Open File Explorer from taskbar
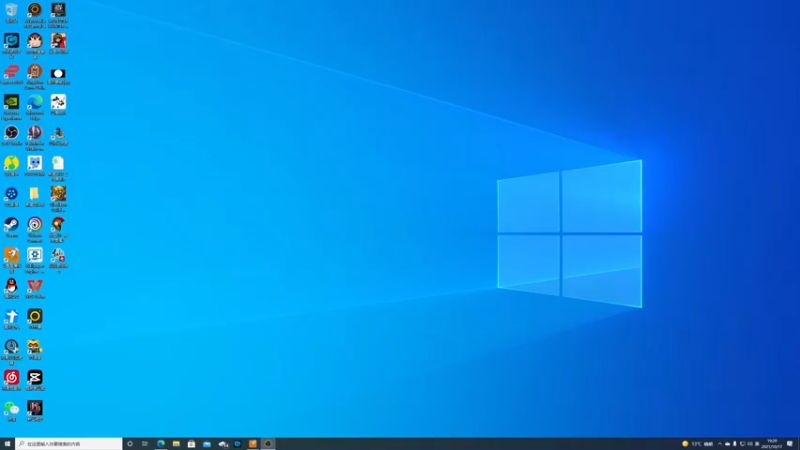The image size is (800, 450). [x=176, y=444]
